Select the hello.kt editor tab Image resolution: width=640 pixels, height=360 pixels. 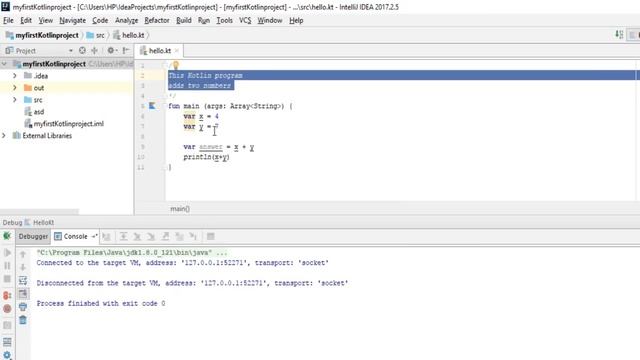pos(160,51)
